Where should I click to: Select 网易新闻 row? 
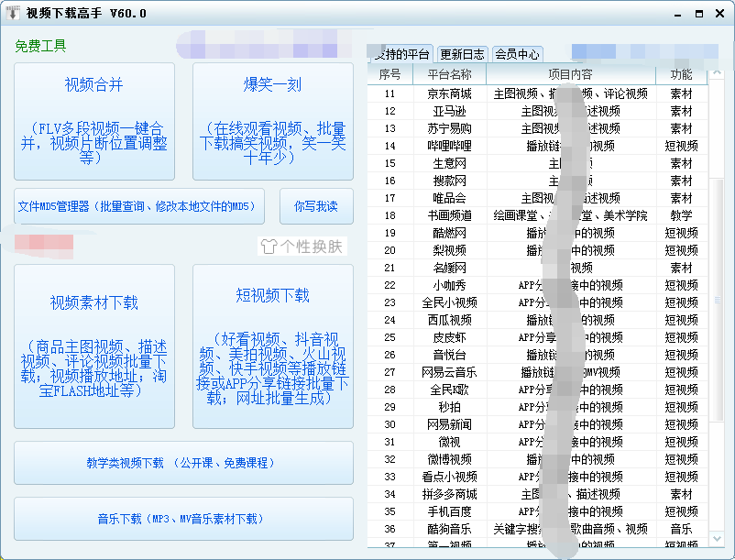click(x=538, y=424)
